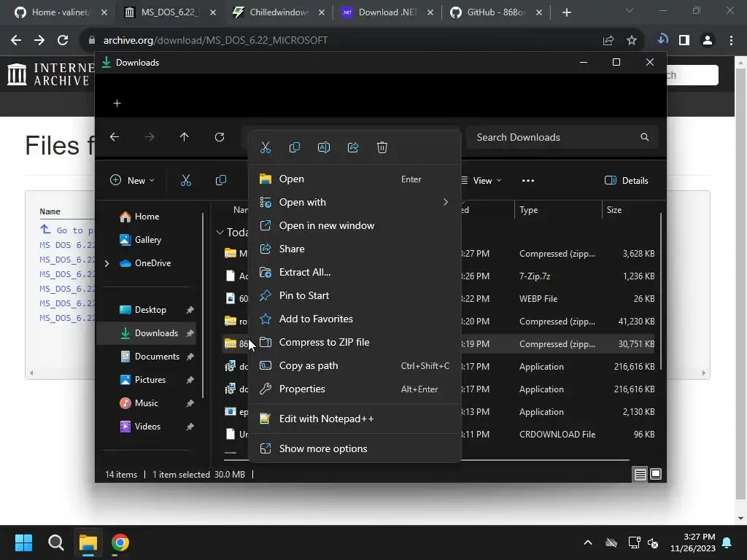This screenshot has height=560, width=747.
Task: Expand the Open with submenu
Action: click(x=355, y=203)
